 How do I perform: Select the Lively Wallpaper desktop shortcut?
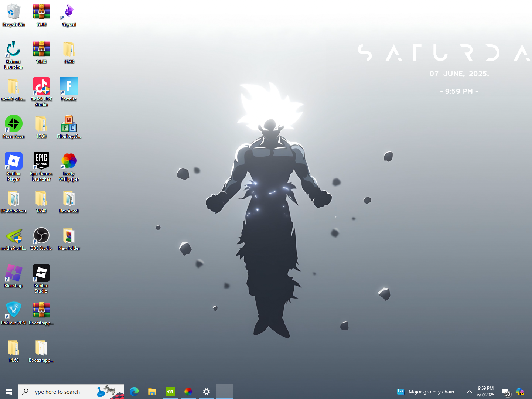coord(69,167)
